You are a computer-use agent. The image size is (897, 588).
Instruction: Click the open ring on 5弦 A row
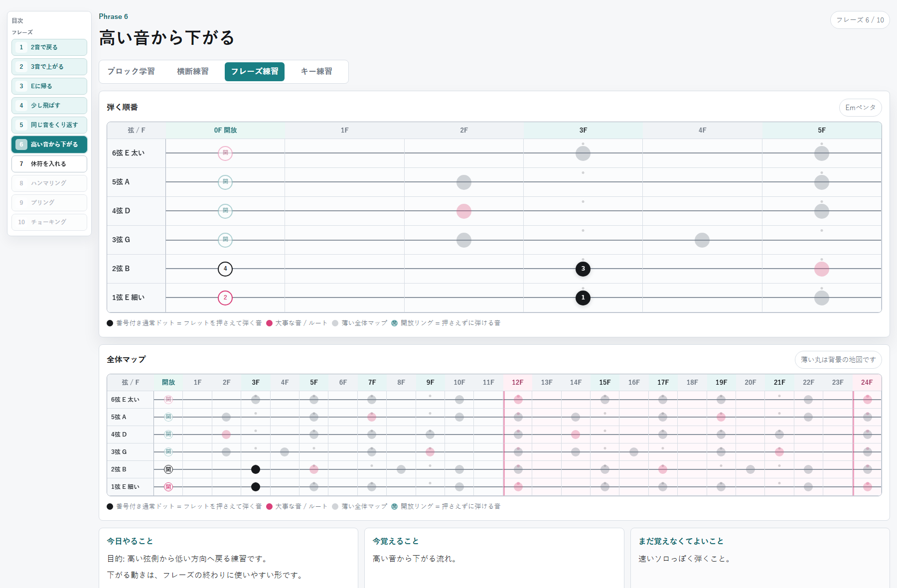click(225, 182)
